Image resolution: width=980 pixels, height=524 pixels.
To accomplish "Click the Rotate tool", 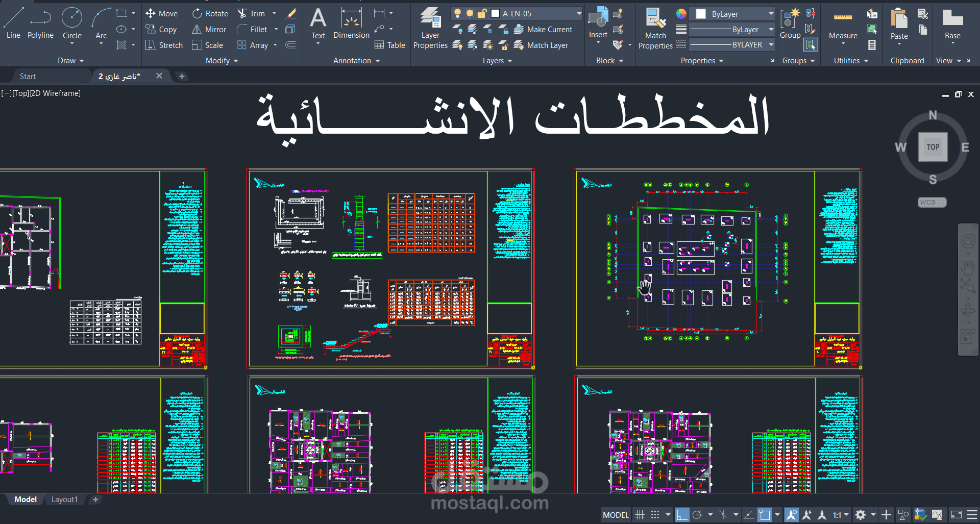I will click(209, 13).
